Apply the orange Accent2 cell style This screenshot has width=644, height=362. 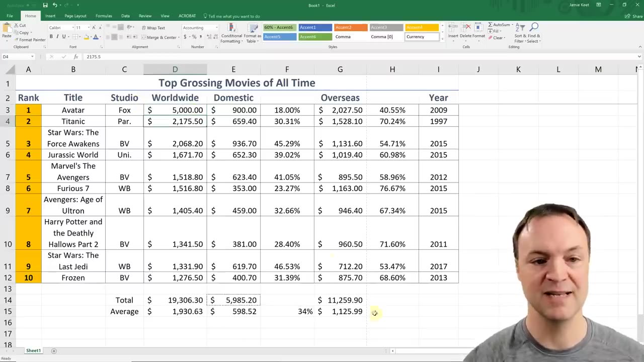tap(351, 28)
